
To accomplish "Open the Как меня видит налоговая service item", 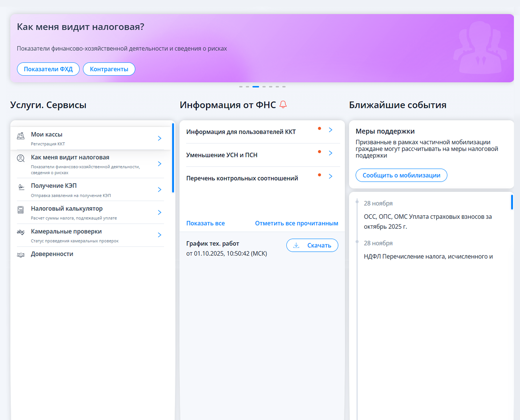I will (90, 164).
